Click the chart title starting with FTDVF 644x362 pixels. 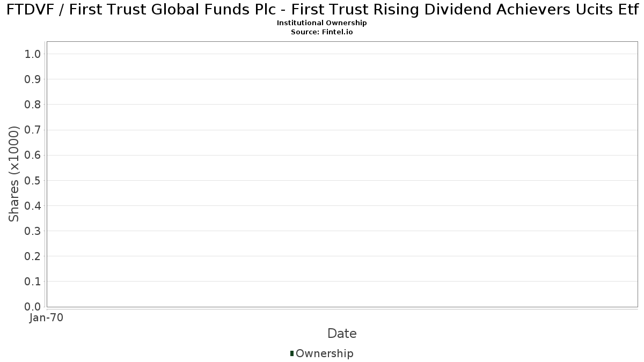click(x=321, y=10)
